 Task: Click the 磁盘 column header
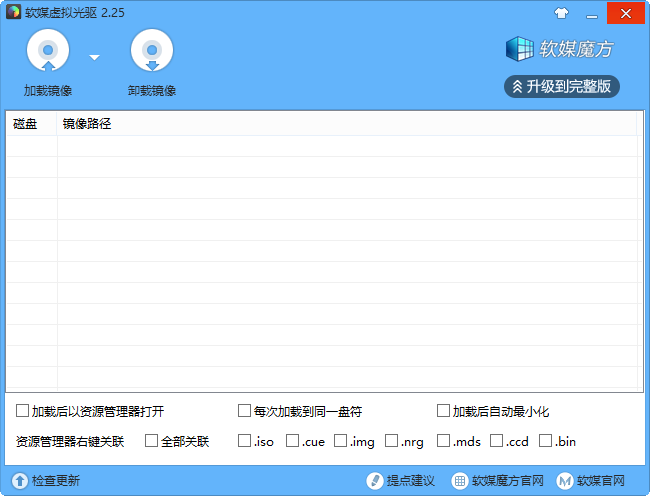32,123
